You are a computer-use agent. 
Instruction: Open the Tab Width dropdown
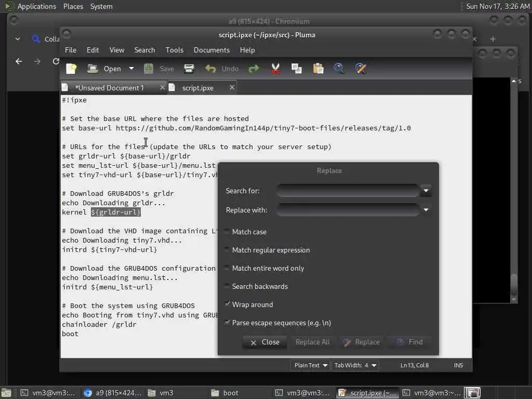click(x=355, y=365)
